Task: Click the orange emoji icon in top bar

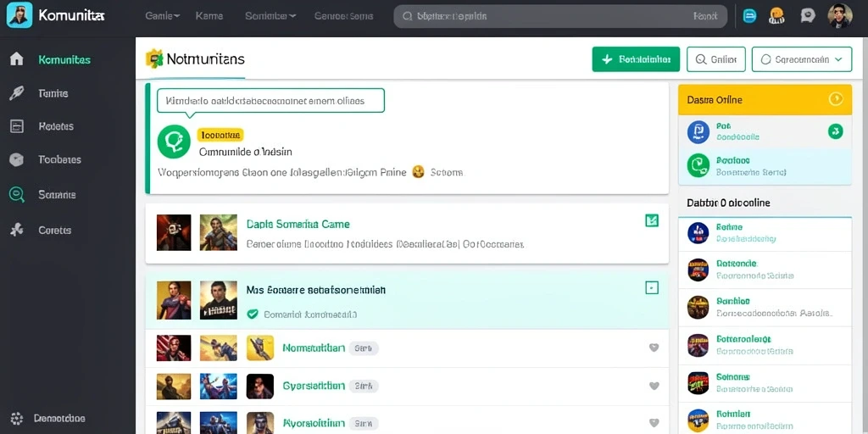Action: pos(777,16)
